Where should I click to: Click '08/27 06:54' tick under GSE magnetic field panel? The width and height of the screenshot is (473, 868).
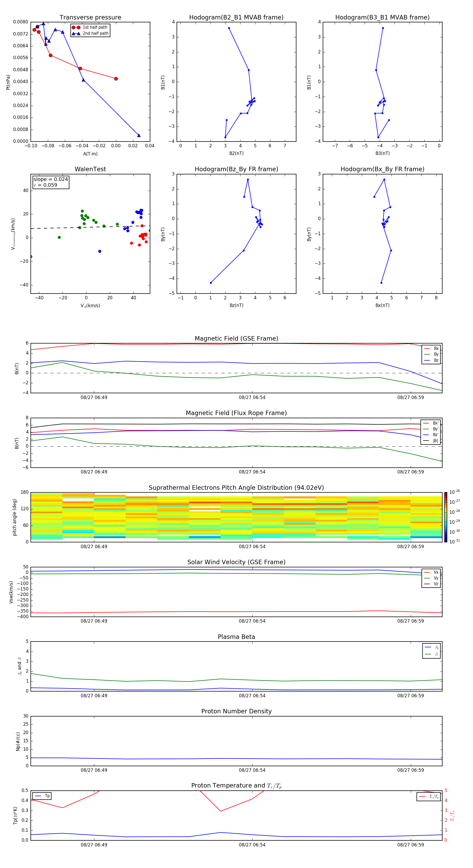(252, 398)
